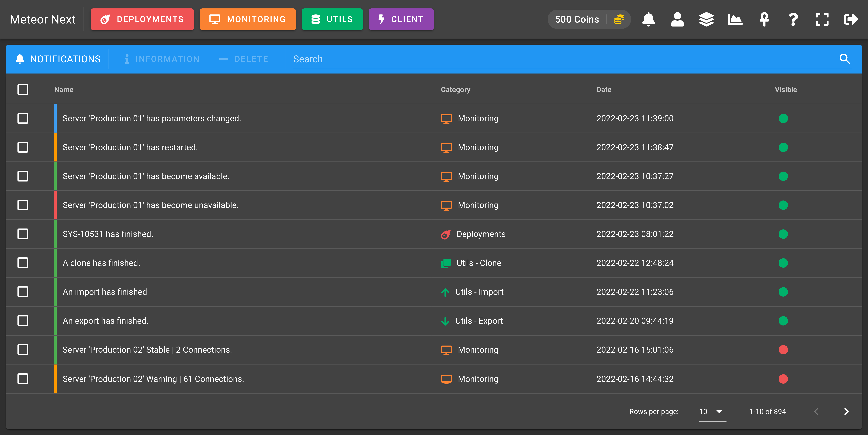Click green visible dot for SYS-10531 row
The height and width of the screenshot is (435, 868).
[783, 234]
